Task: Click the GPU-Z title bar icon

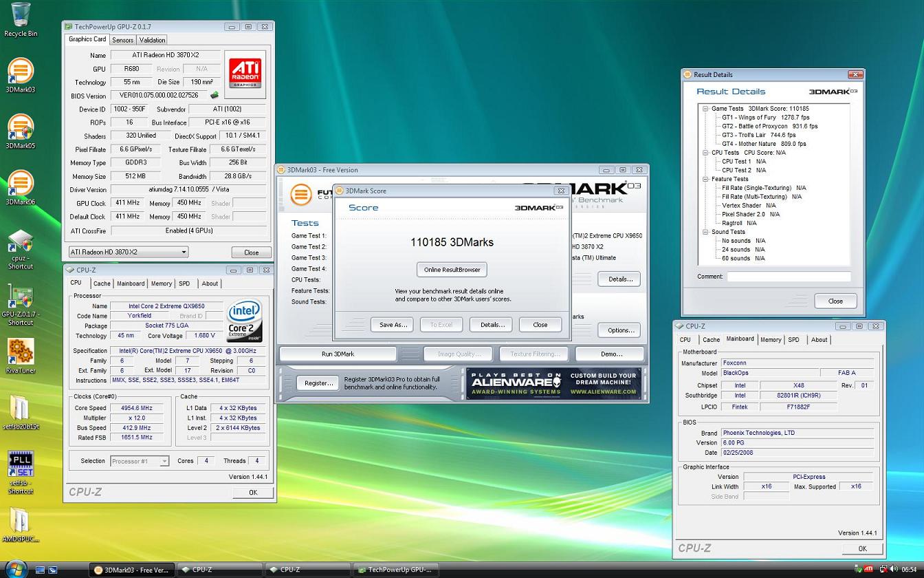Action: [x=69, y=27]
